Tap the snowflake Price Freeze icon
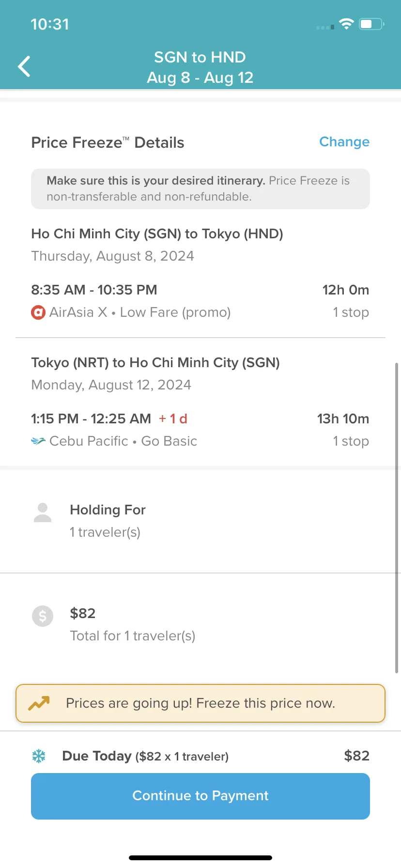Screen dimensions: 401x868 click(39, 756)
